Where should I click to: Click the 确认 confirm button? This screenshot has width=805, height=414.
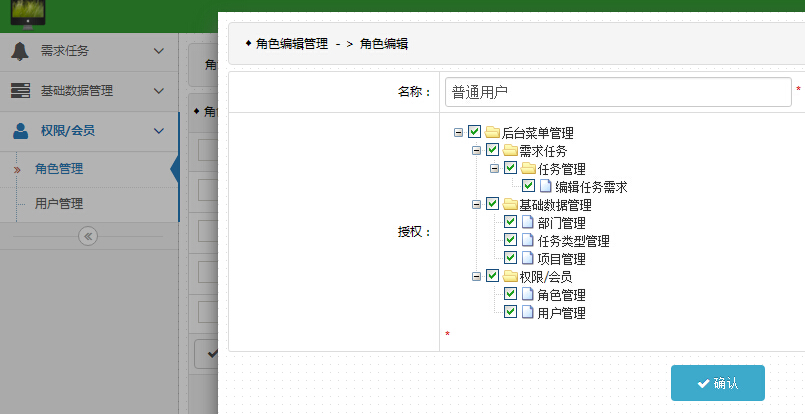[718, 383]
